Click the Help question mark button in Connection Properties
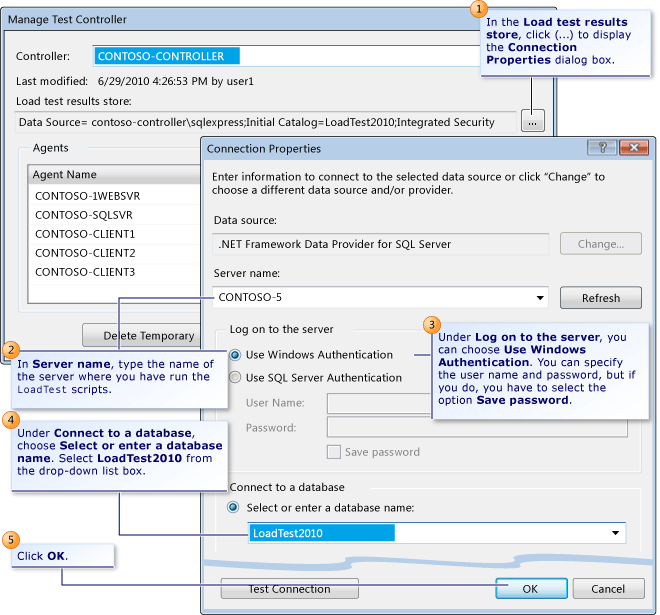This screenshot has height=615, width=660. point(602,147)
